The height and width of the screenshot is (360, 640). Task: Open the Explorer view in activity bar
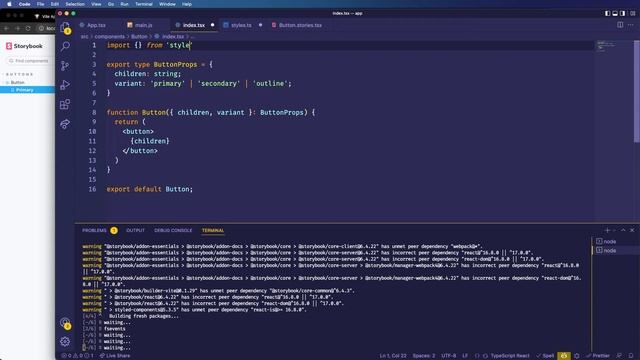click(65, 27)
